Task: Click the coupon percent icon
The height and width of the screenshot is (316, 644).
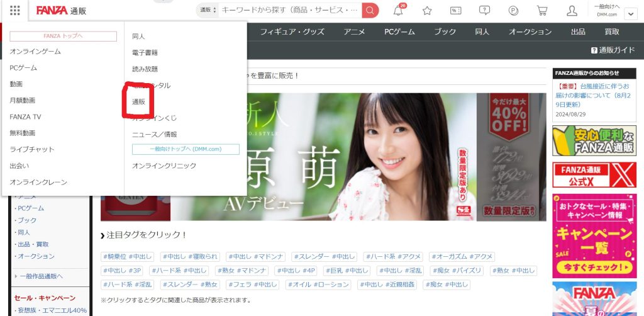Action: coord(456,11)
